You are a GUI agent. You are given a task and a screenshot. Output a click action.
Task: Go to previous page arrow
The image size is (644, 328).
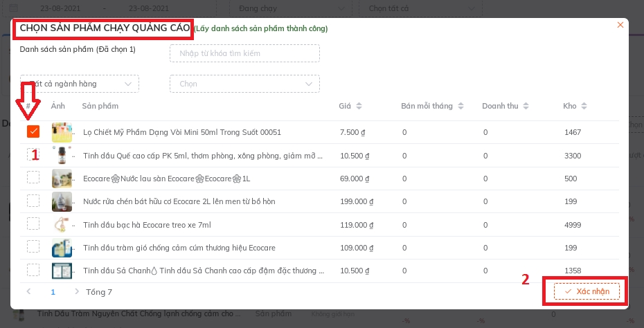(x=29, y=292)
